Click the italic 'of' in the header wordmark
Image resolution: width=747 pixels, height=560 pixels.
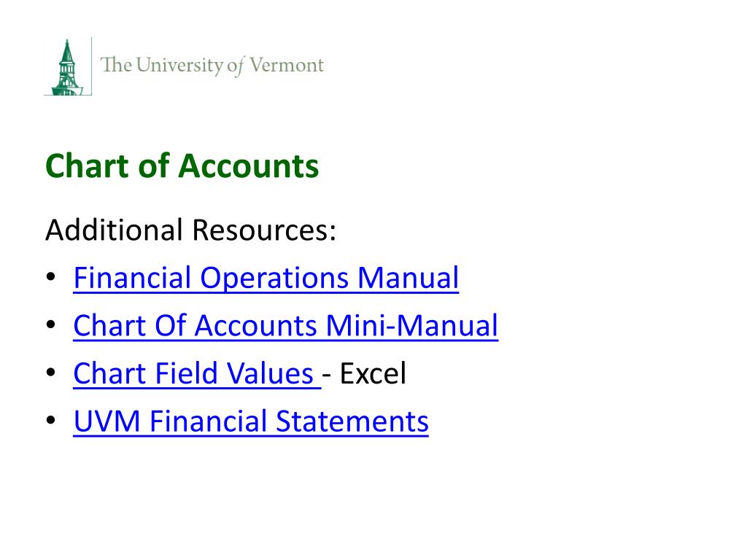click(x=236, y=66)
